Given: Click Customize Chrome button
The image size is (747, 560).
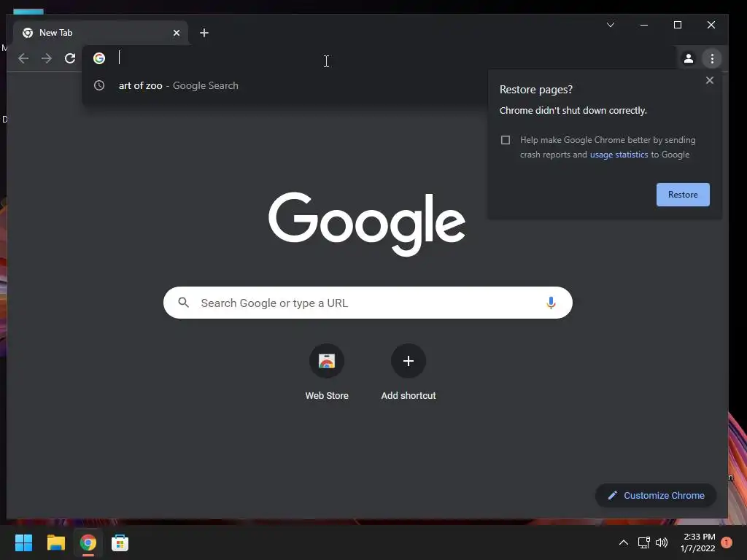Looking at the screenshot, I should click(656, 495).
